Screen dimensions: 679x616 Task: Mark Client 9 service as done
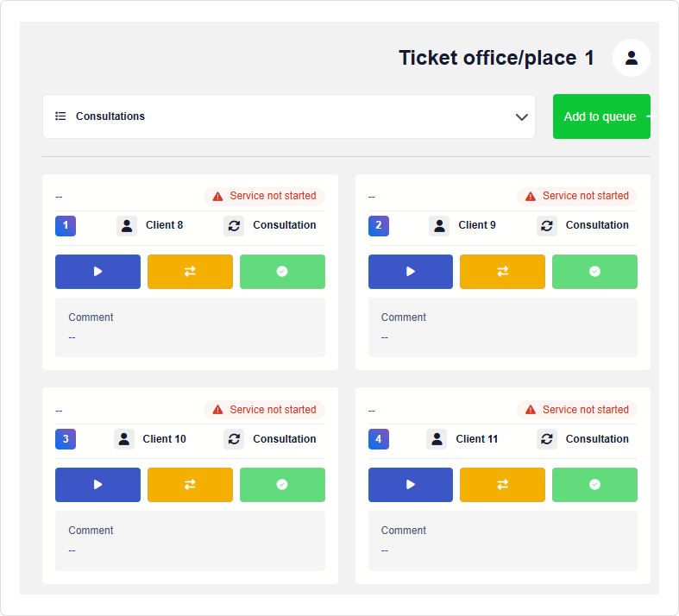[594, 272]
